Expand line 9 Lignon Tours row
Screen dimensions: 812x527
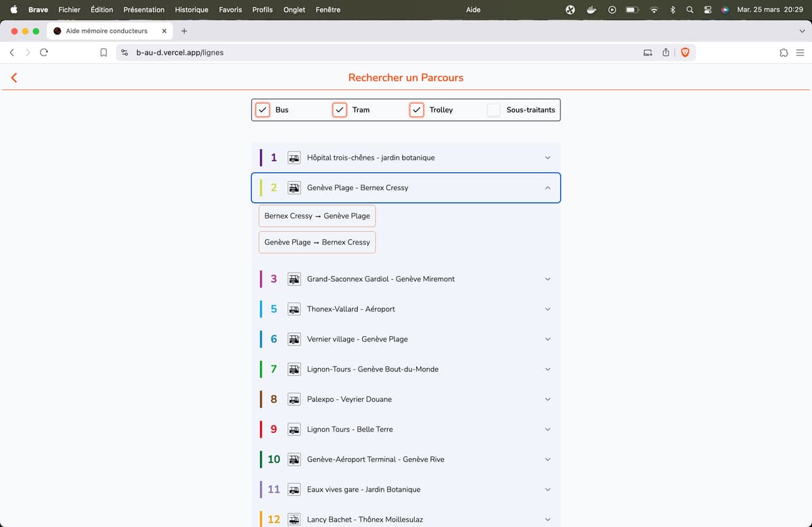click(406, 430)
